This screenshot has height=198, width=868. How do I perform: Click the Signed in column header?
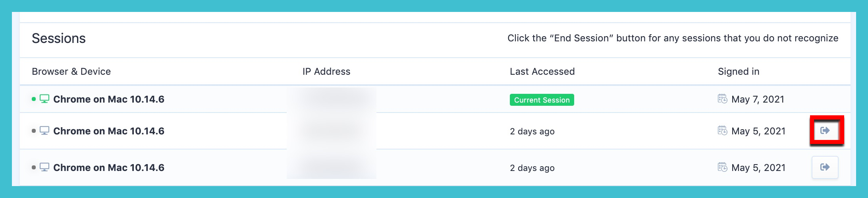click(x=739, y=72)
